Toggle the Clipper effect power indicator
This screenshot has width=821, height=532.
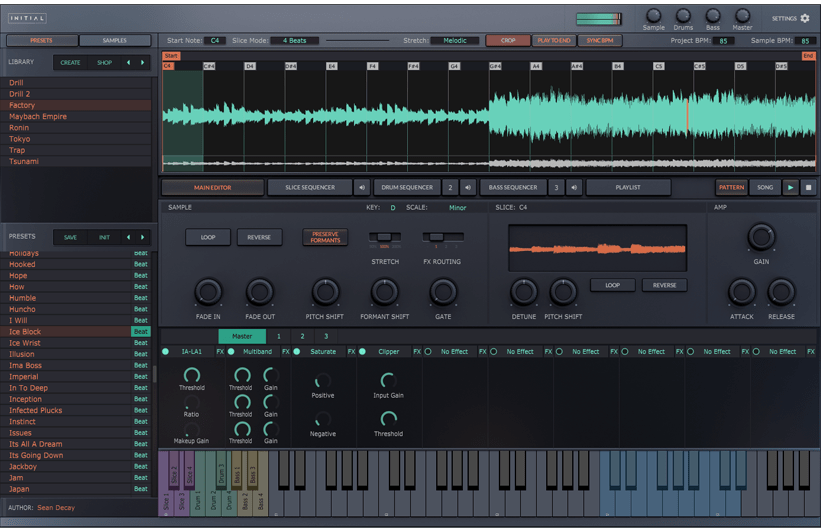coord(362,352)
